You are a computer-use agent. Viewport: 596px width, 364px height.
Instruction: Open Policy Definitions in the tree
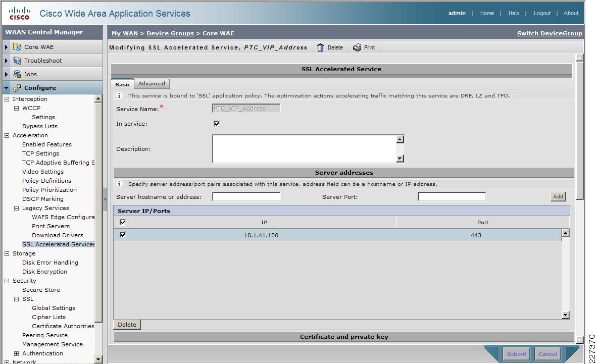[47, 181]
